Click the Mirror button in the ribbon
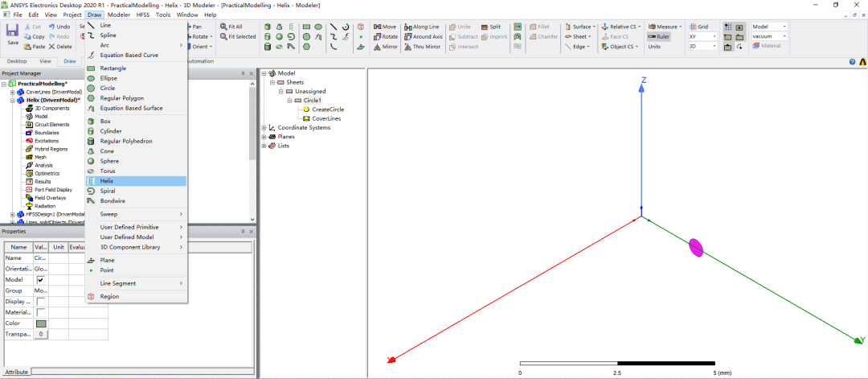Screen dimensions: 868x379 pyautogui.click(x=385, y=47)
